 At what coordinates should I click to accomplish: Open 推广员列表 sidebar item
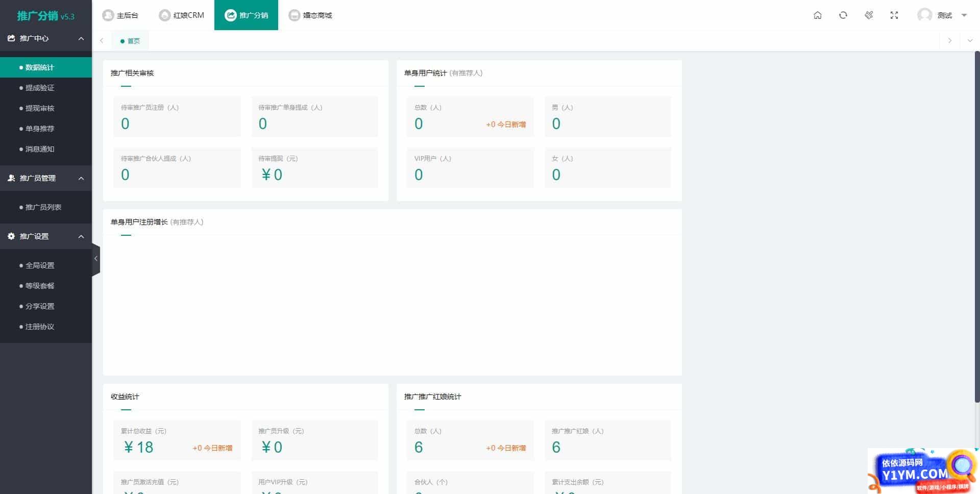[46, 207]
